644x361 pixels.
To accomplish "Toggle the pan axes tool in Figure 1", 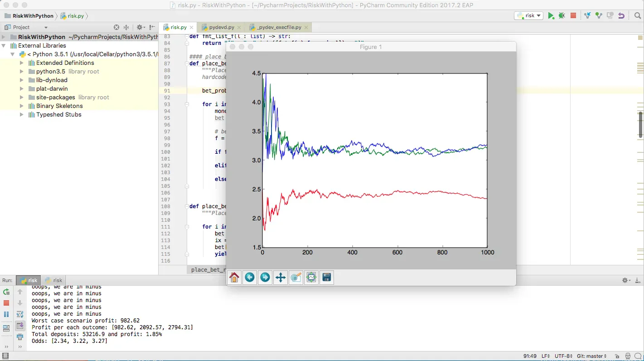I will coord(281,277).
